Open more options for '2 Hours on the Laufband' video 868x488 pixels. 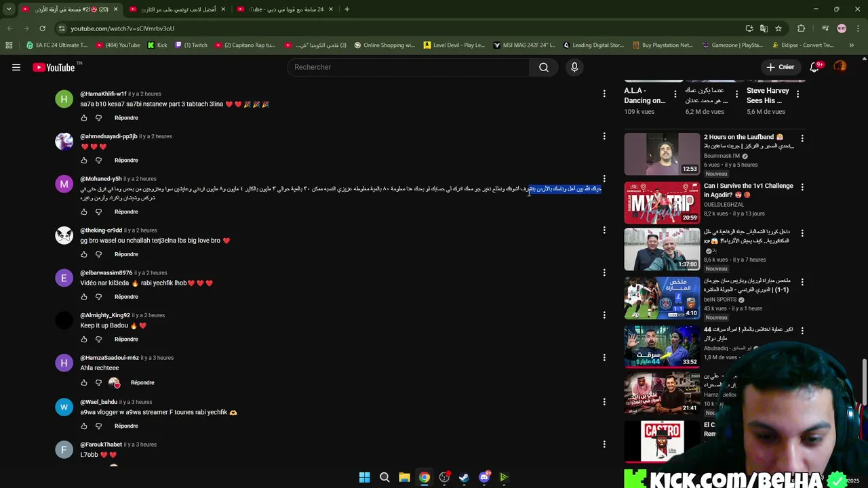tap(802, 138)
